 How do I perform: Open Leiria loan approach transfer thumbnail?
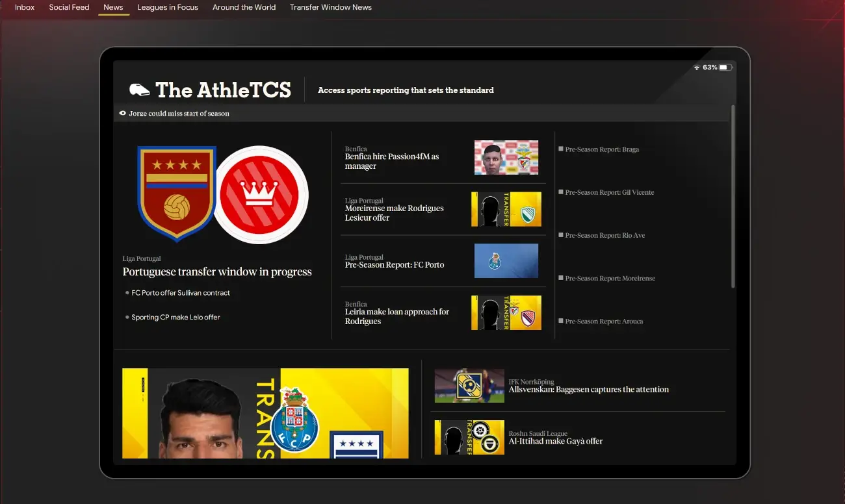(x=506, y=312)
